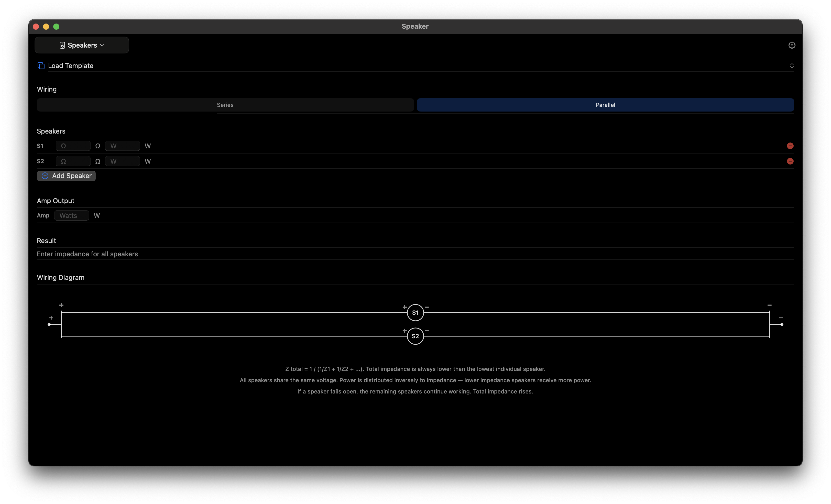
Task: Remove speaker S2 with red minus icon
Action: pos(790,161)
